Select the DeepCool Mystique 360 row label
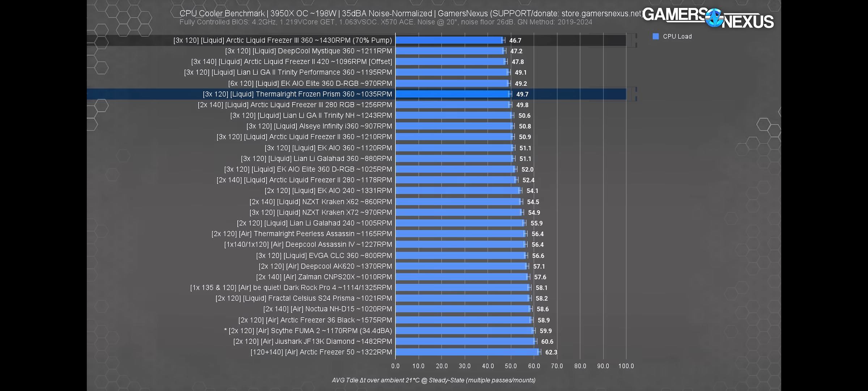 309,51
